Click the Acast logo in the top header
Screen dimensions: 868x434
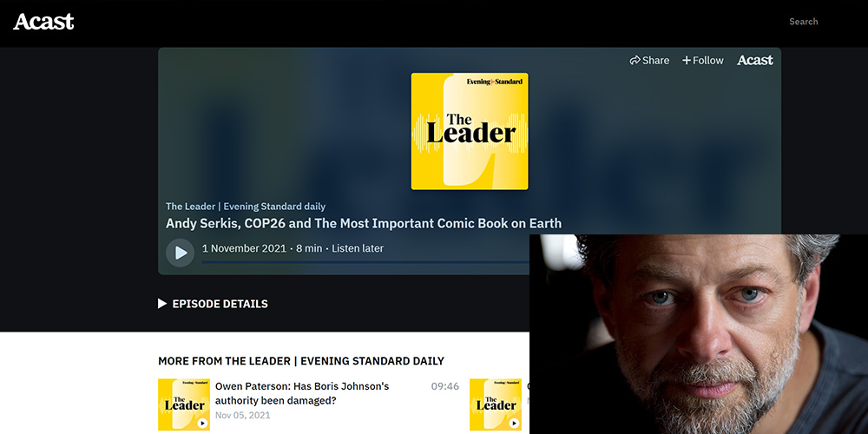[43, 22]
